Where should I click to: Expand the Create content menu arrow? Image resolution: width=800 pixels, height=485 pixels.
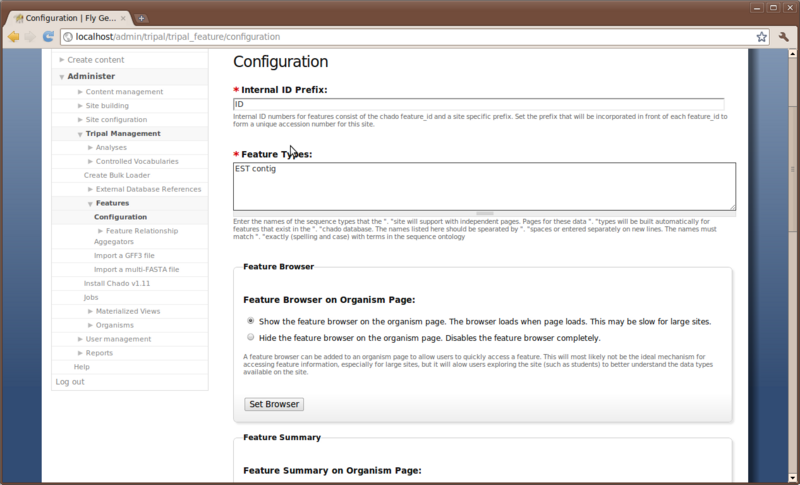click(x=62, y=60)
